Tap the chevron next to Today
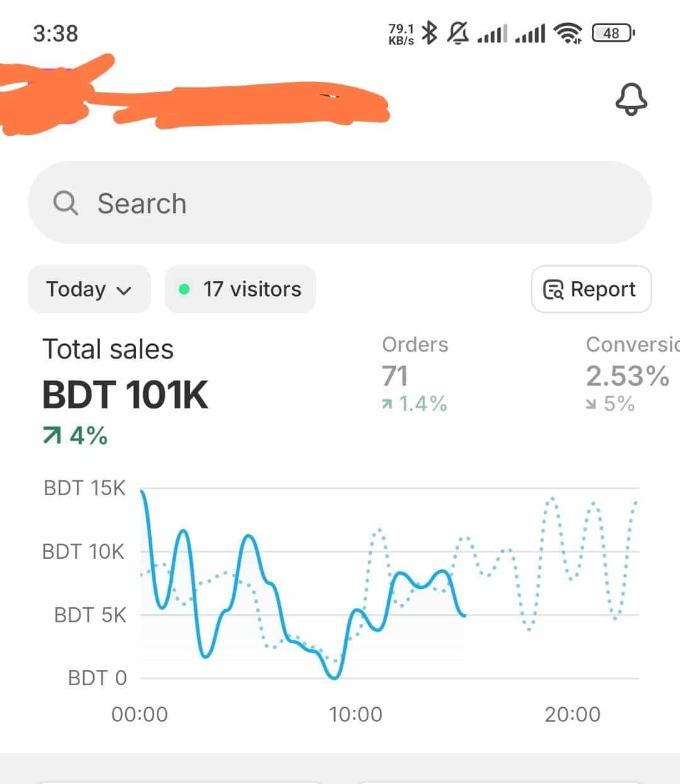 (125, 291)
